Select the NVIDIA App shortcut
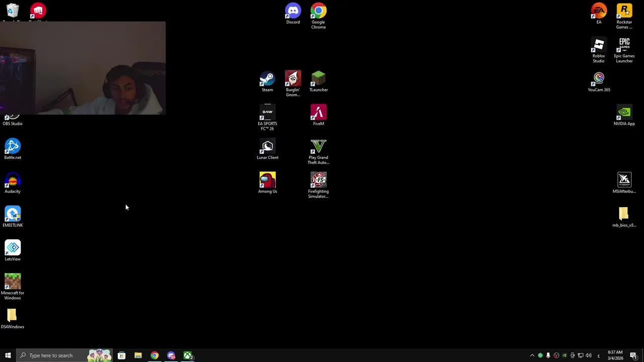 click(624, 115)
